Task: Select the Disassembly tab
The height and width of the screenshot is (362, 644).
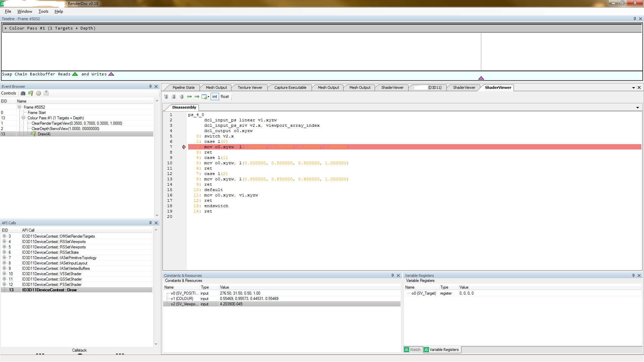Action: pos(184,107)
